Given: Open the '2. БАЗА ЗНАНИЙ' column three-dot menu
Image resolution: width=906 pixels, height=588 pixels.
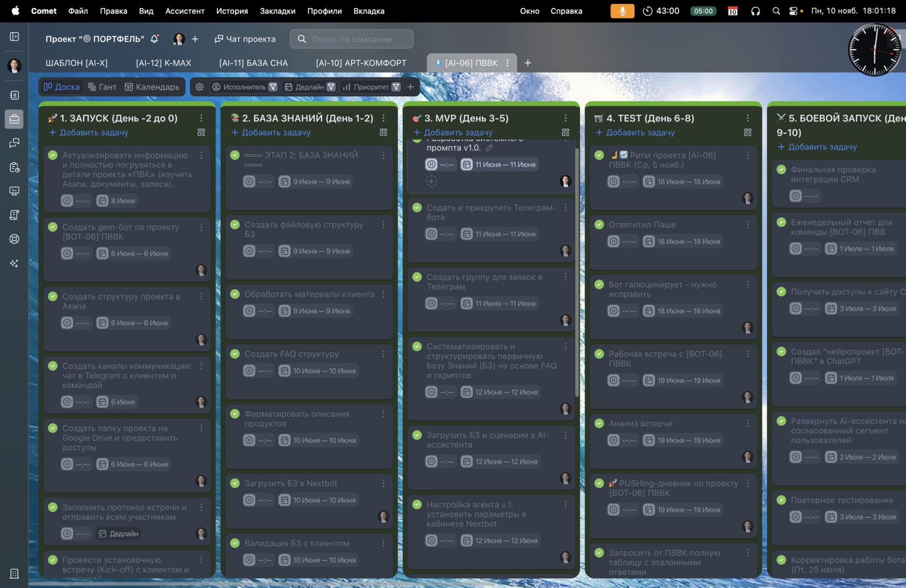Looking at the screenshot, I should tap(383, 118).
